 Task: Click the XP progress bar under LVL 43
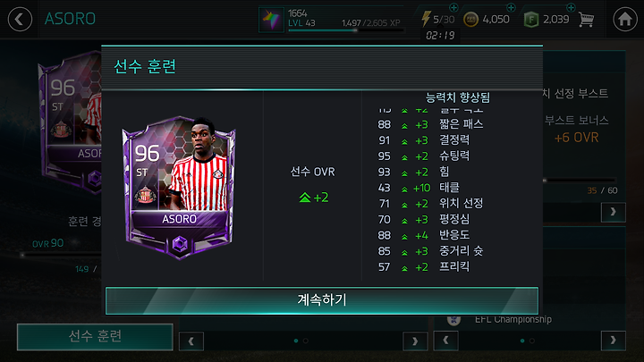tap(345, 30)
